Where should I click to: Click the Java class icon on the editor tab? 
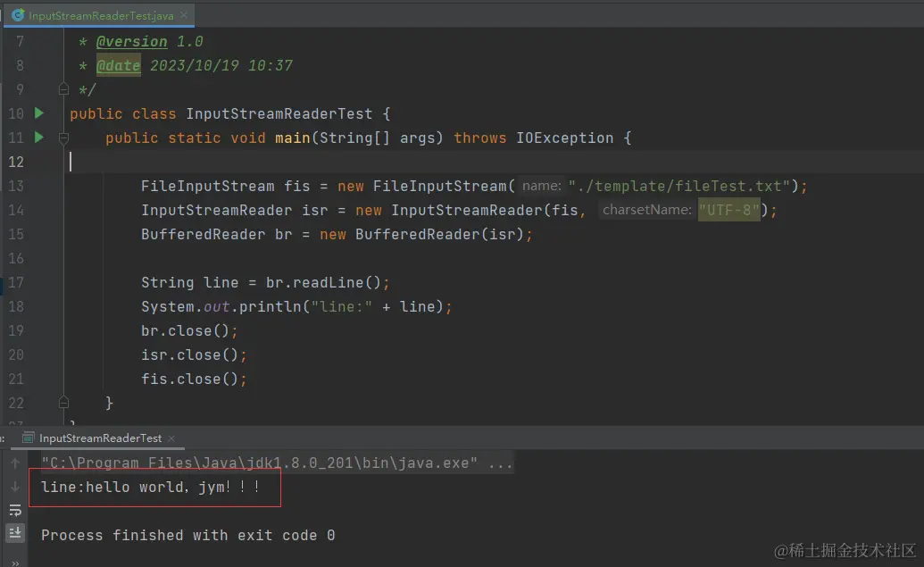point(18,15)
